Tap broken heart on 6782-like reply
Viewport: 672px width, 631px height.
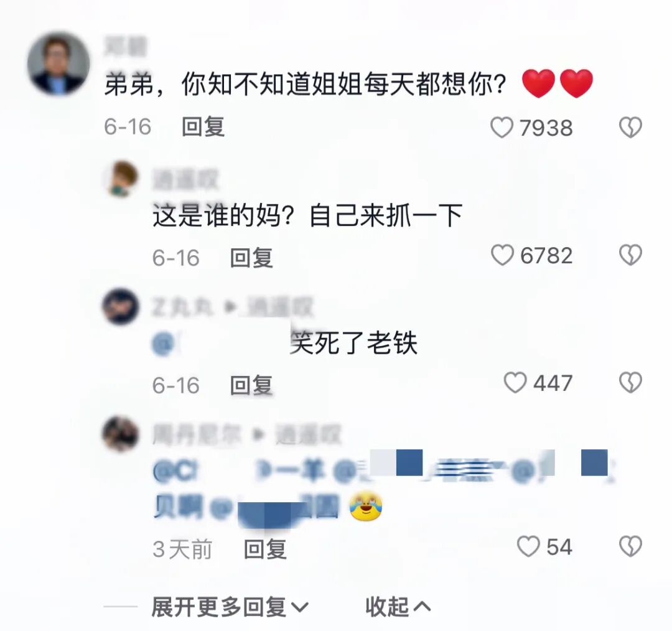point(630,255)
